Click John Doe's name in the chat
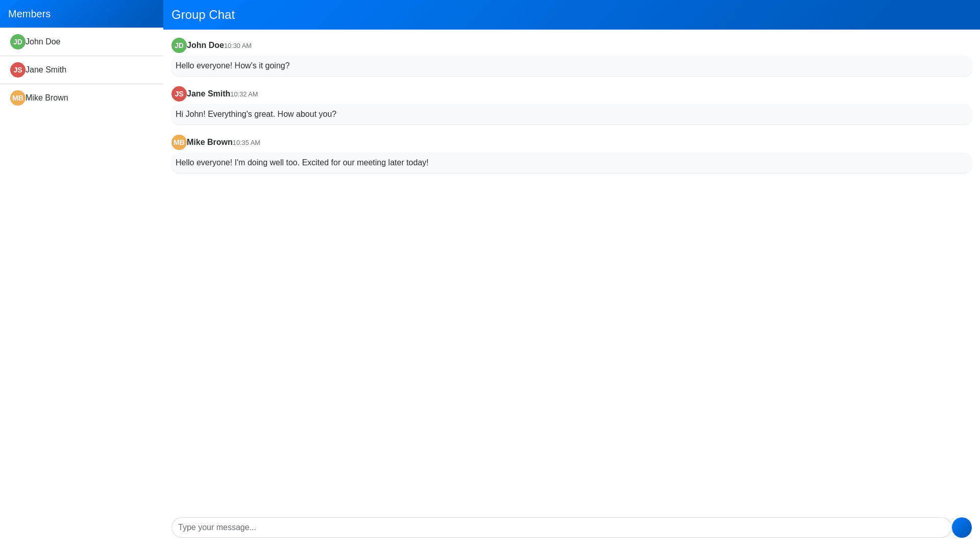 [205, 45]
